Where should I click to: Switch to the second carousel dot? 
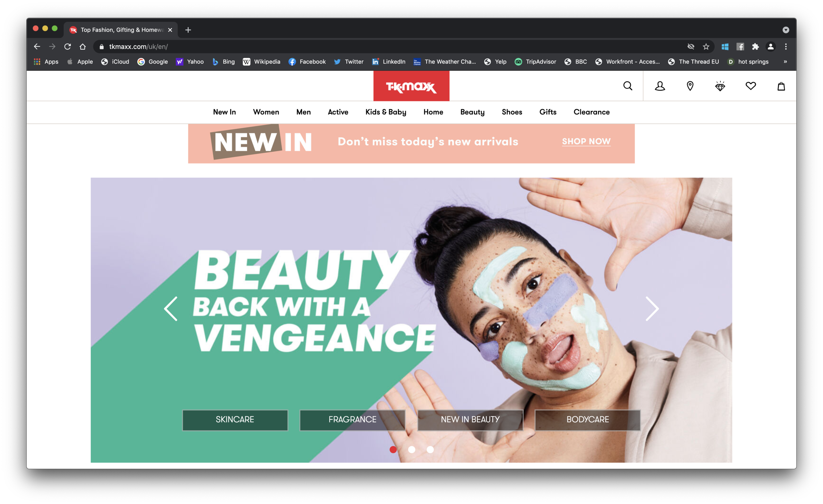pyautogui.click(x=411, y=450)
